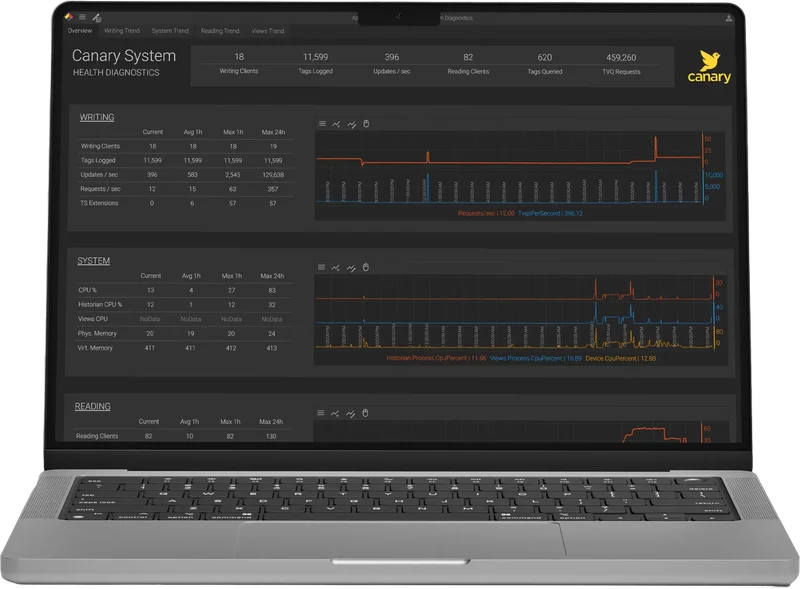Click the Max 24h value 130 for Reading Clients
This screenshot has width=800, height=589.
271,436
